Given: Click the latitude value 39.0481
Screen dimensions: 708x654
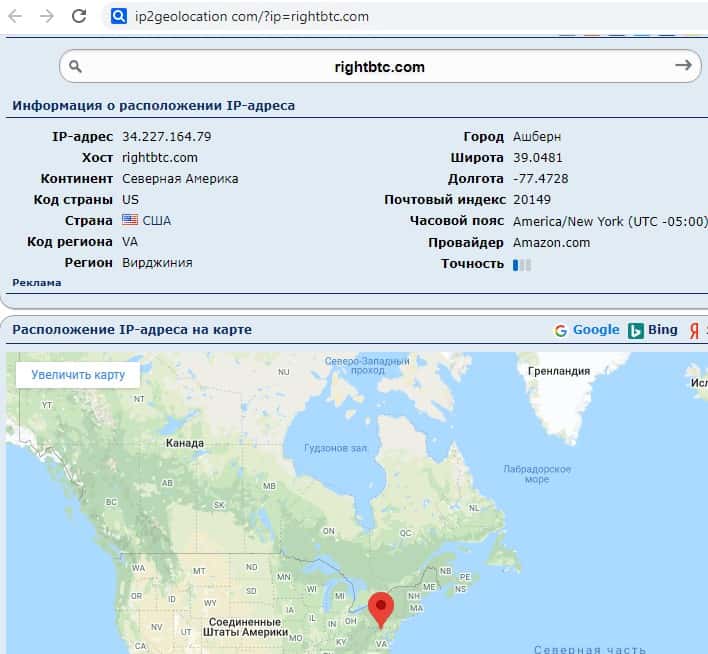Looking at the screenshot, I should (x=538, y=158).
